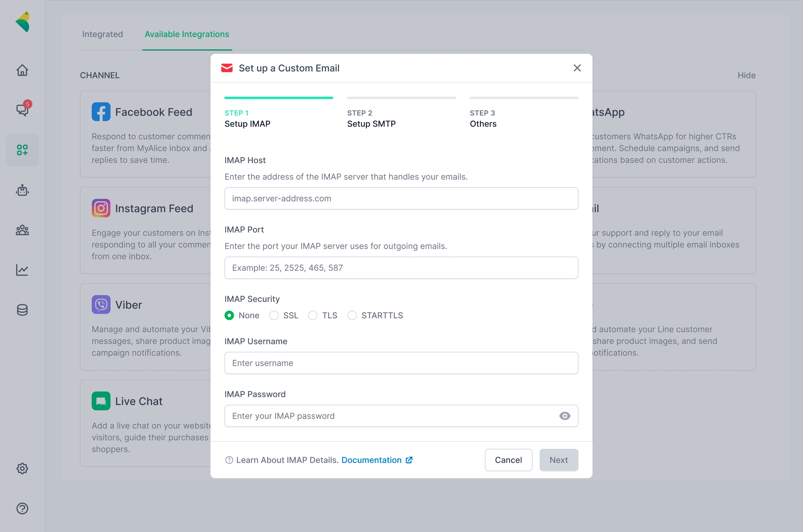Switch to the Integrated tab
This screenshot has width=803, height=532.
pos(102,34)
